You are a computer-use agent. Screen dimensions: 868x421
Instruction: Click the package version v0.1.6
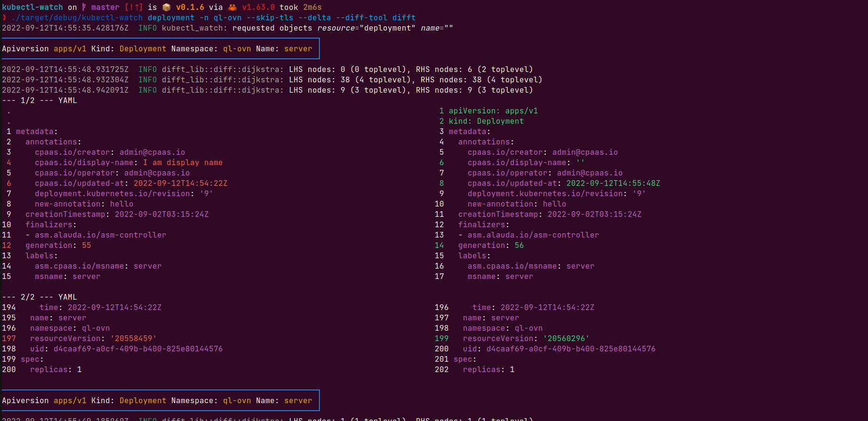click(190, 7)
